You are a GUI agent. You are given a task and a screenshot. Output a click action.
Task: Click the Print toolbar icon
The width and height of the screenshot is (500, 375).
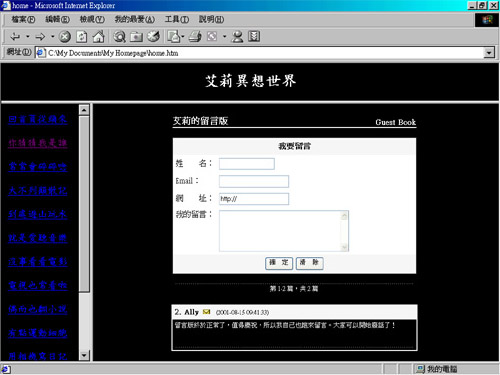195,36
